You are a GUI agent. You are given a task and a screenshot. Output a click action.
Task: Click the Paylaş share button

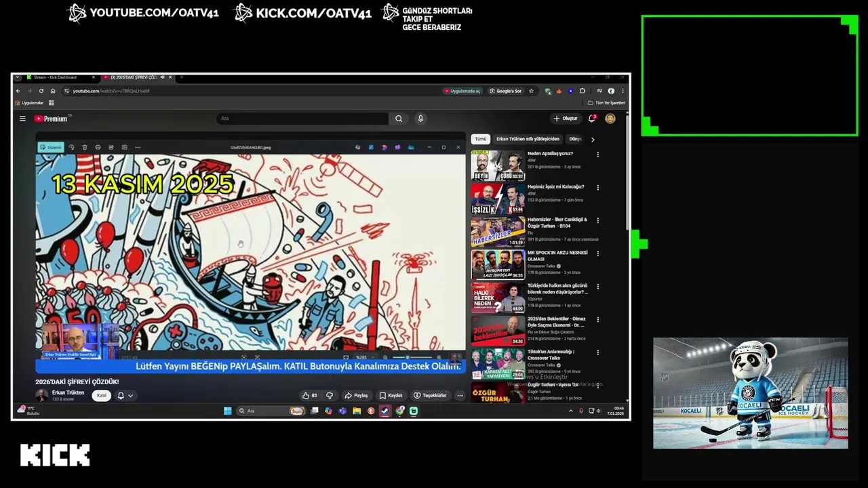[x=356, y=395]
